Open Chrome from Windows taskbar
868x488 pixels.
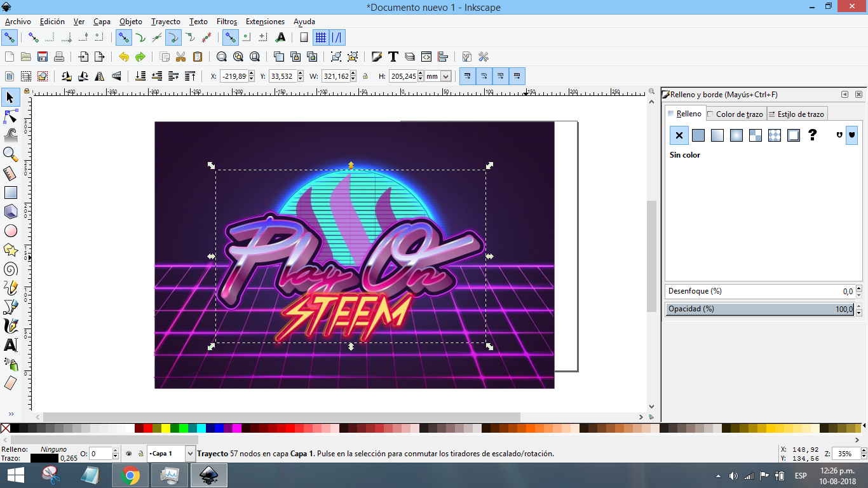tap(130, 475)
